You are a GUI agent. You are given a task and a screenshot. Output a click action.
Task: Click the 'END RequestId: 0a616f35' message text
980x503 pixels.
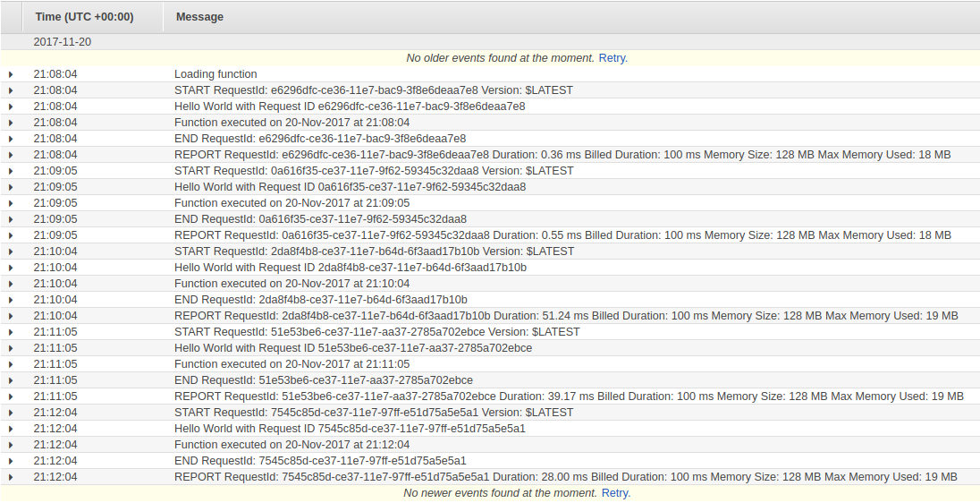point(321,219)
